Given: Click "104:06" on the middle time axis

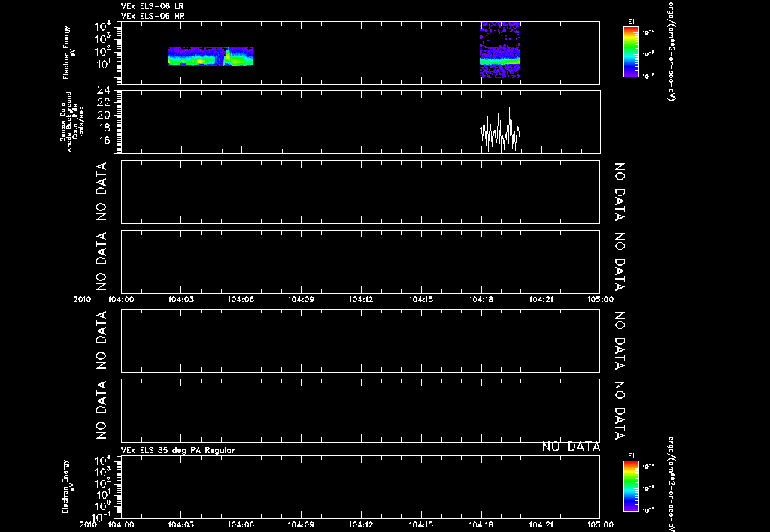Looking at the screenshot, I should point(241,299).
